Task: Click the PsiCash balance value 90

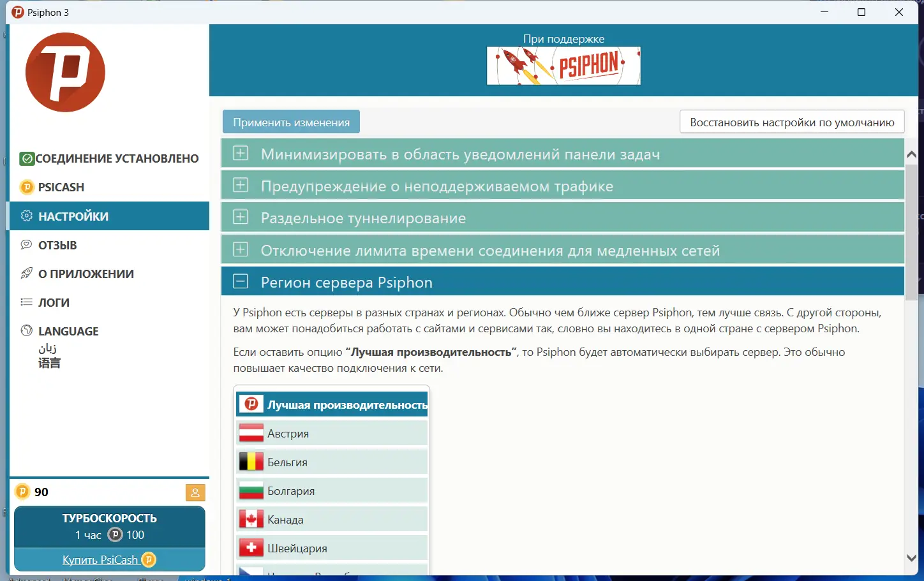Action: [41, 492]
